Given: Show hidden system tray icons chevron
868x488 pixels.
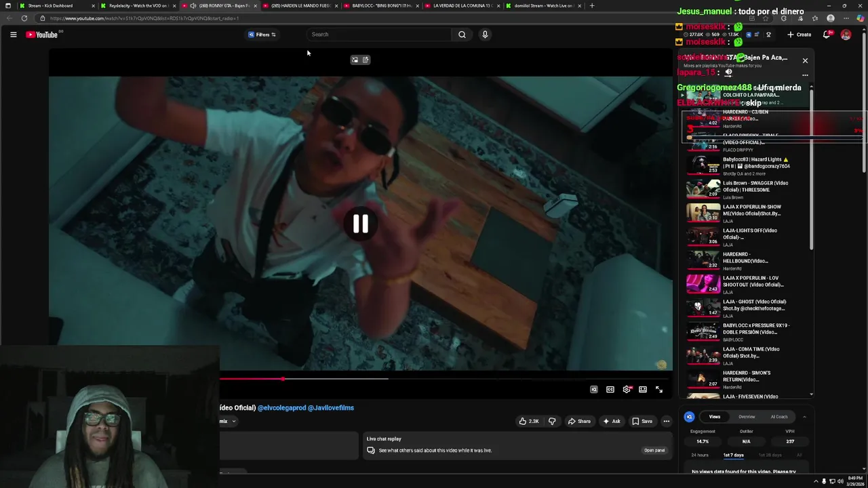Looking at the screenshot, I should (x=816, y=481).
